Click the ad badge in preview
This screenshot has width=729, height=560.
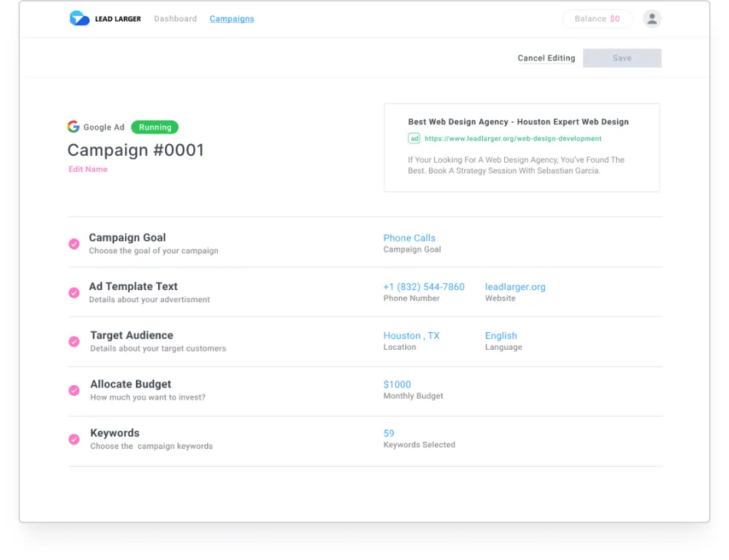pyautogui.click(x=414, y=139)
